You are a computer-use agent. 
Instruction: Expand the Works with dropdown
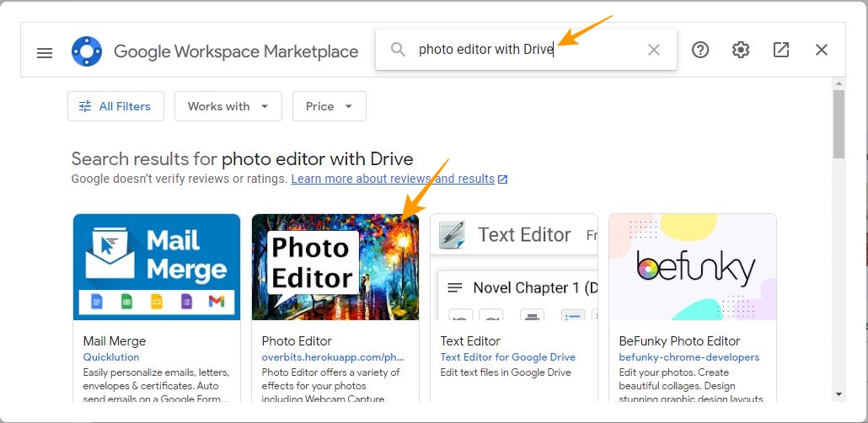[x=228, y=106]
